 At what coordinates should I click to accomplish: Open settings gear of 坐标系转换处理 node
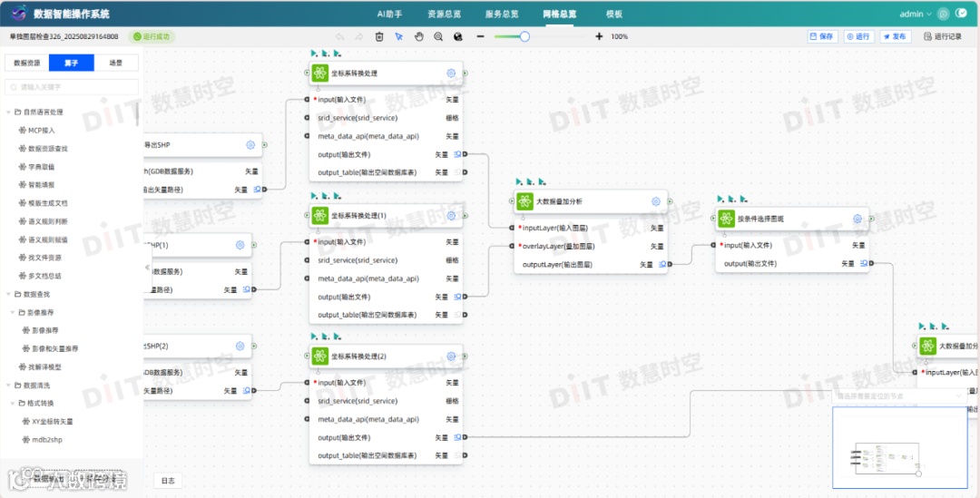(x=451, y=73)
